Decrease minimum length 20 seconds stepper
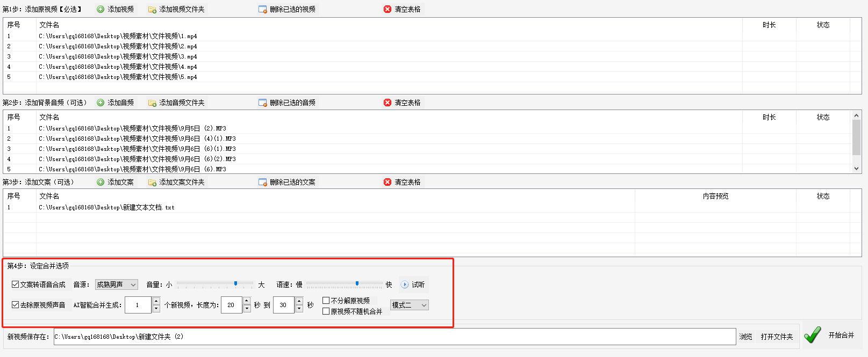This screenshot has width=868, height=357. pos(247,309)
